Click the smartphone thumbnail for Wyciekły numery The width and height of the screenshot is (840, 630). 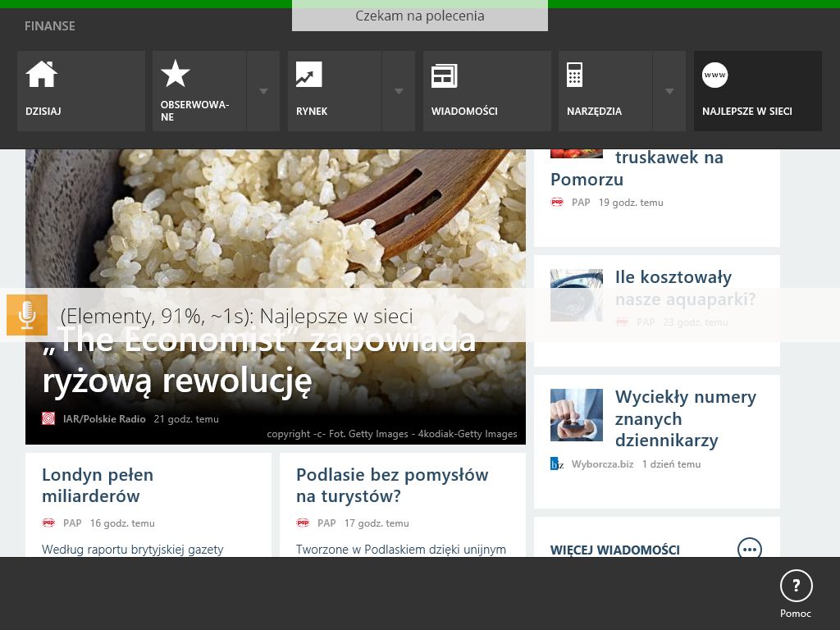click(577, 415)
